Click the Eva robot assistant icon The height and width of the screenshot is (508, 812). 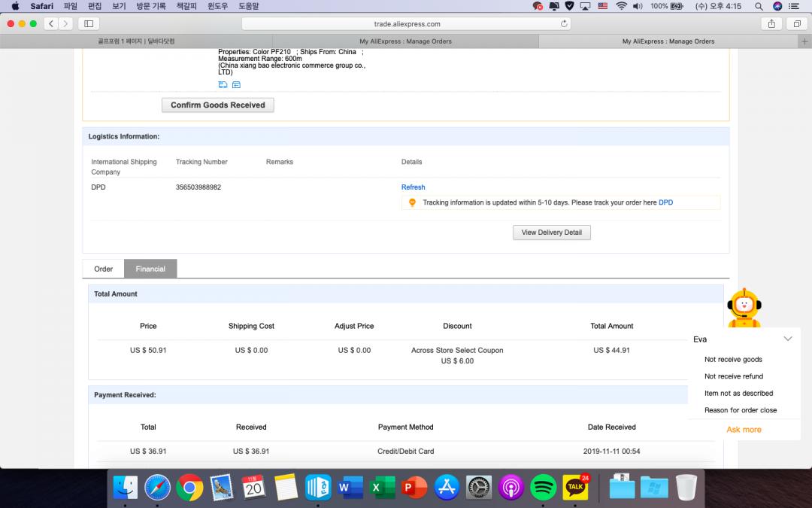[744, 307]
